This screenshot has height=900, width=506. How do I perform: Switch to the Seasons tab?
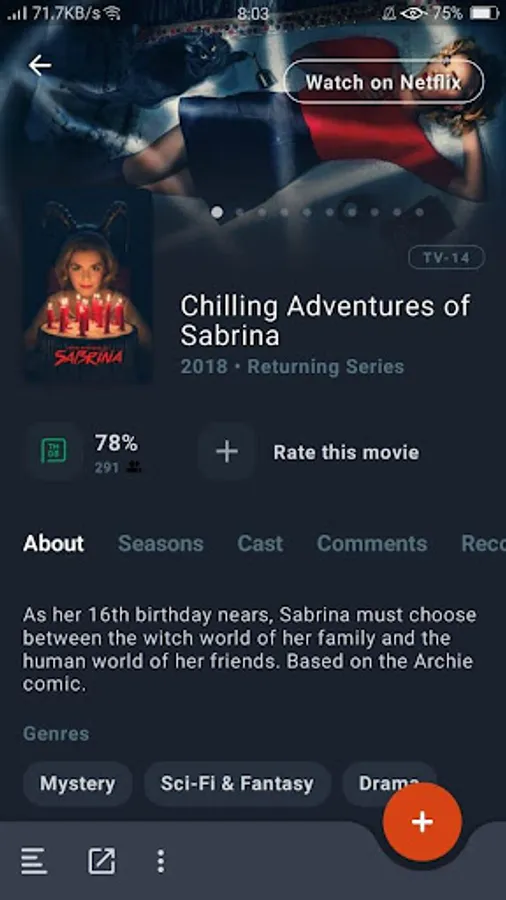pyautogui.click(x=161, y=543)
